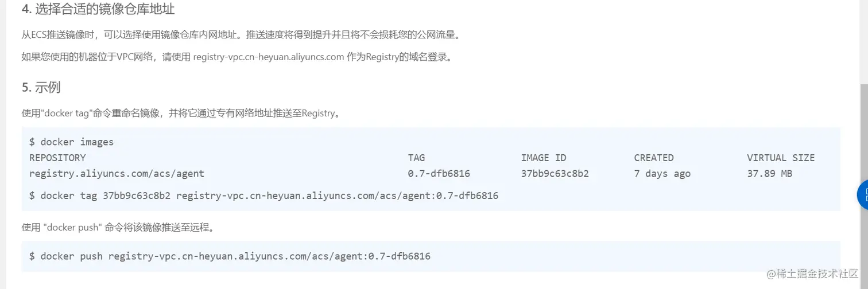
Task: Click the IMAGE ID column header
Action: 543,158
